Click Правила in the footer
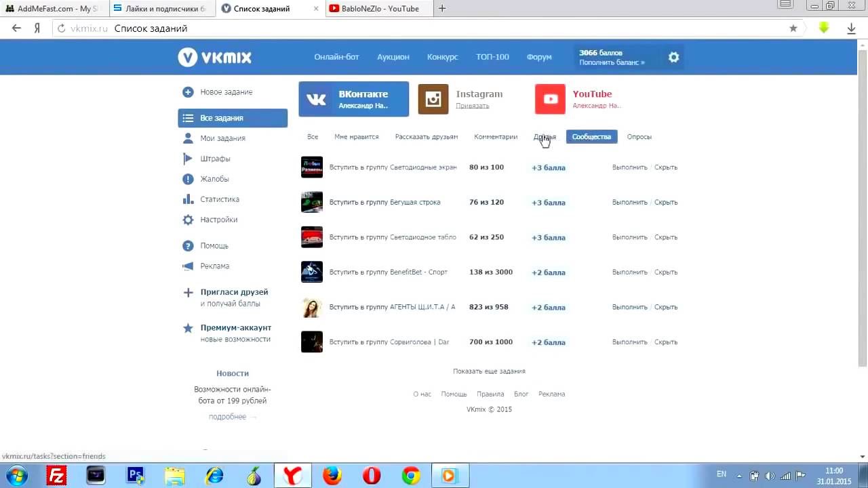This screenshot has width=868, height=488. click(x=490, y=394)
